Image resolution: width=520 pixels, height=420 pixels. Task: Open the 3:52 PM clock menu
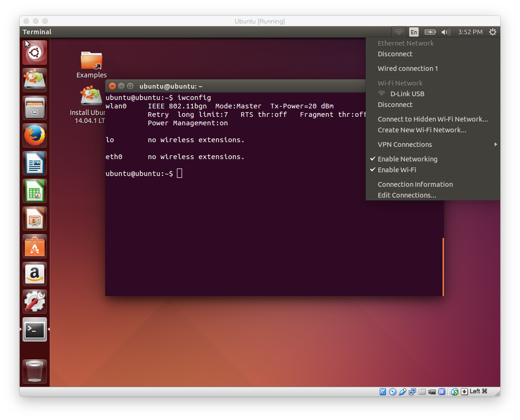click(470, 32)
